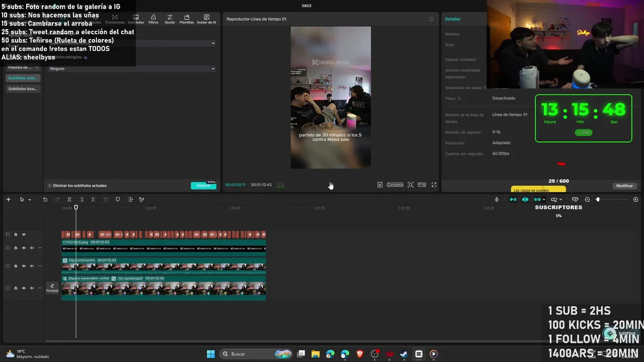Select the Subtítulos tab
Screen dimensions: 644x362
136,19
